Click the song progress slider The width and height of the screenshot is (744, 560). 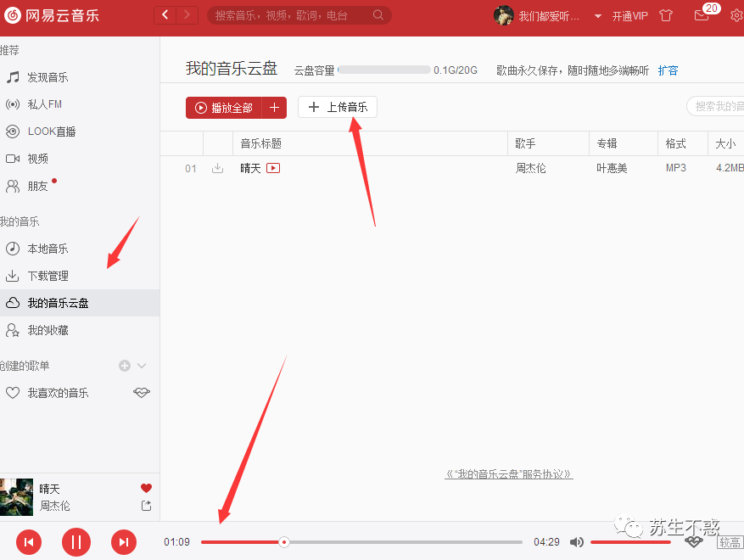(x=361, y=542)
